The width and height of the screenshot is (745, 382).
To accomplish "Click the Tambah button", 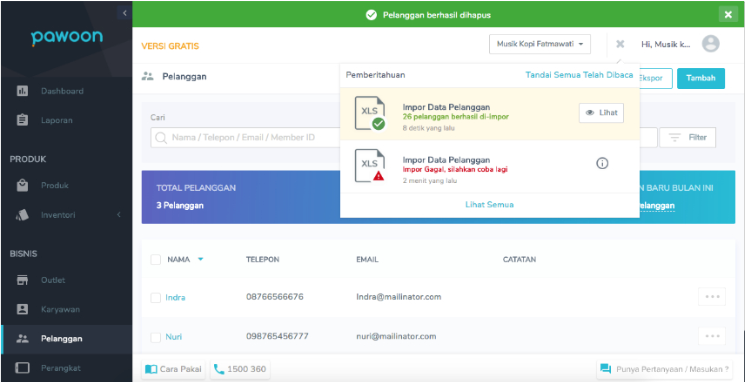I will point(701,78).
